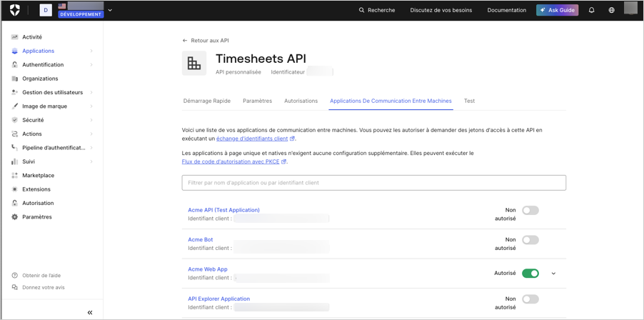Click the globe language icon
644x320 pixels.
[612, 10]
